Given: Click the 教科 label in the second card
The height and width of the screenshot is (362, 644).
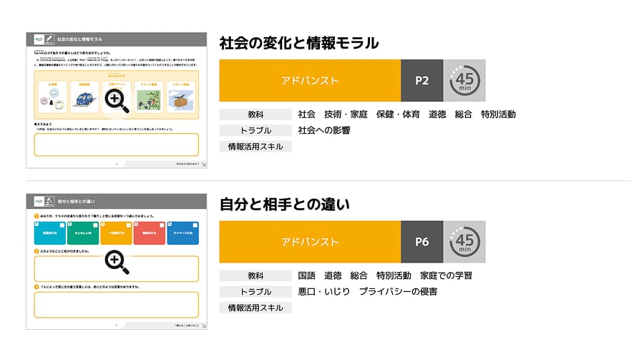Looking at the screenshot, I should pos(255,276).
